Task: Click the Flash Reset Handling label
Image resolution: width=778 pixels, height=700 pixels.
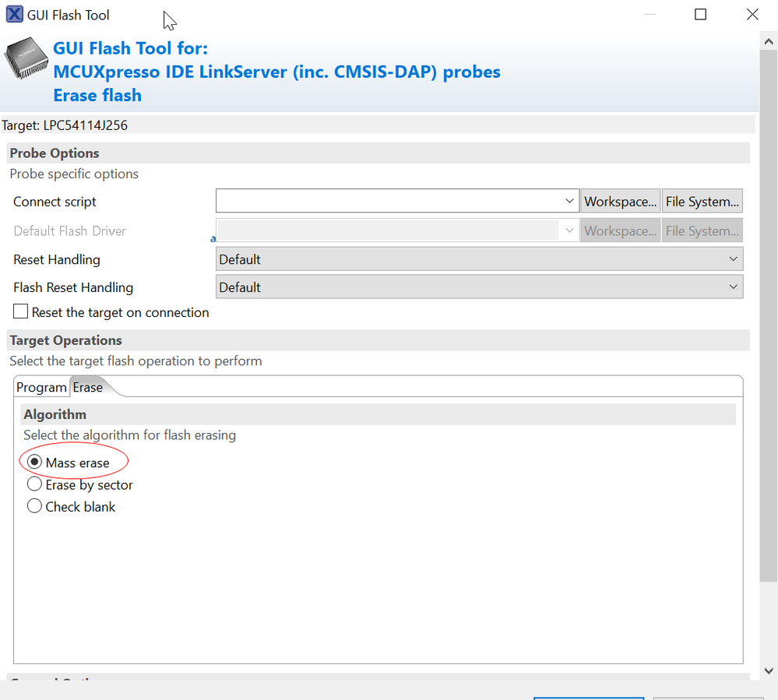Action: (x=73, y=287)
